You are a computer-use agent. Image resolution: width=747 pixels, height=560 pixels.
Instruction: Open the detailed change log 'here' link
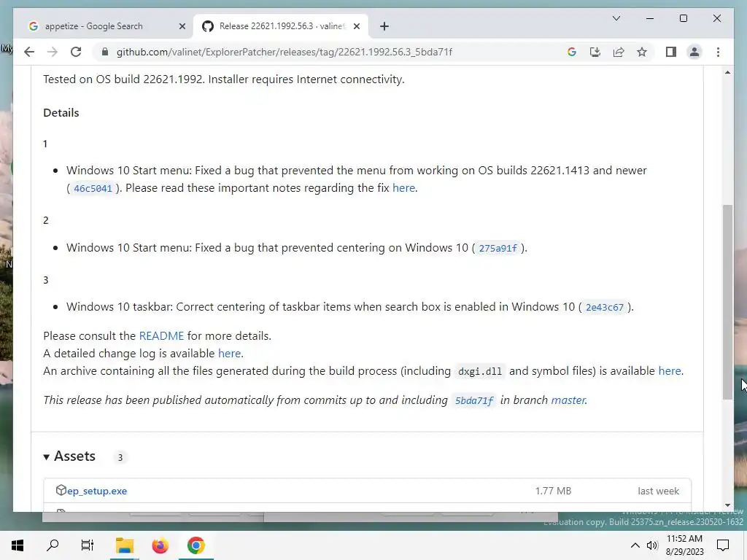click(229, 354)
